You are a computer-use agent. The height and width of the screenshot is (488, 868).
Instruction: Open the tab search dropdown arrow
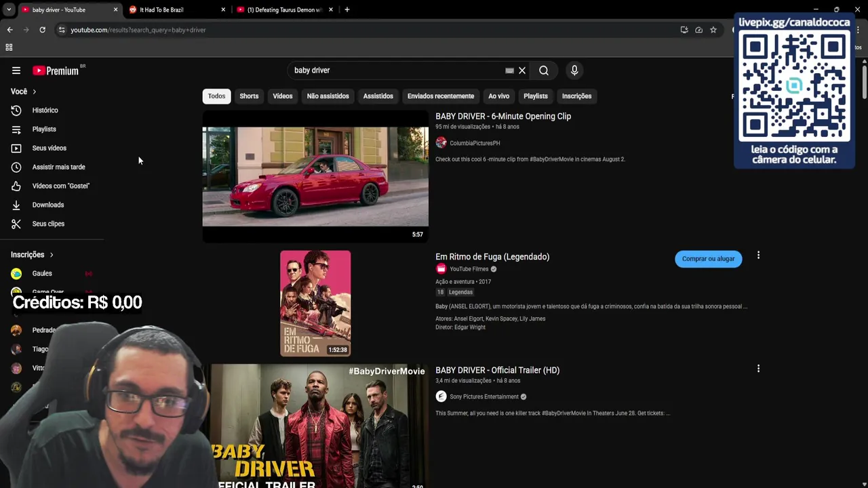click(x=9, y=9)
